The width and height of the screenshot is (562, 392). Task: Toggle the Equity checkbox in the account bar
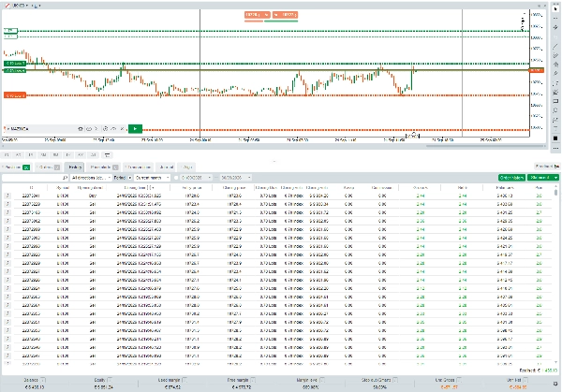point(110,380)
